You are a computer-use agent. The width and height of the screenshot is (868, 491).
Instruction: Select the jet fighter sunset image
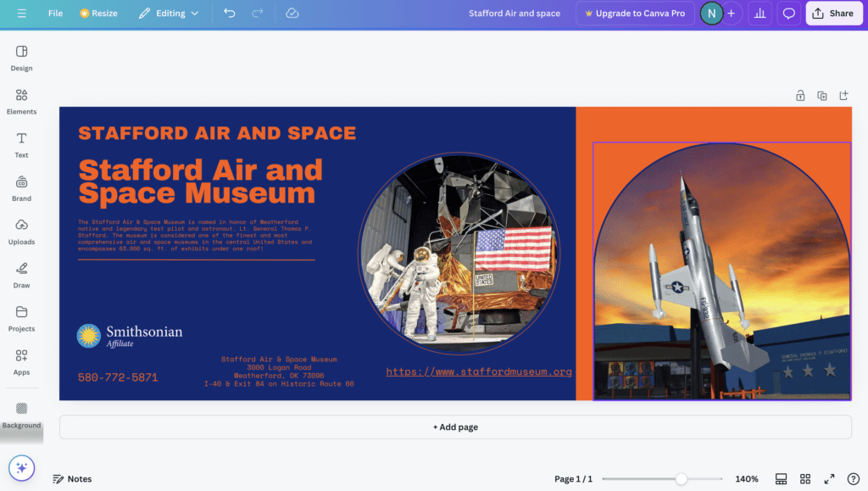722,271
